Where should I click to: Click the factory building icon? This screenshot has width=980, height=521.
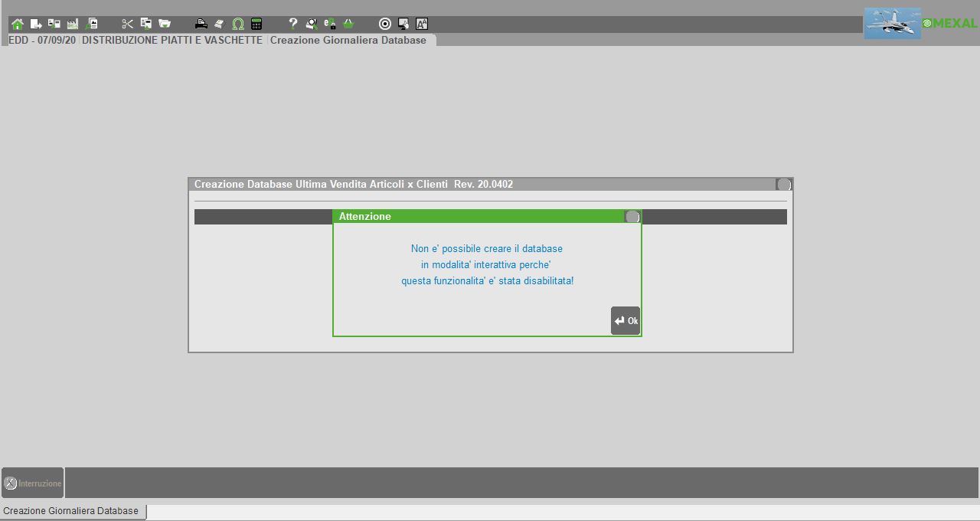pyautogui.click(x=73, y=24)
